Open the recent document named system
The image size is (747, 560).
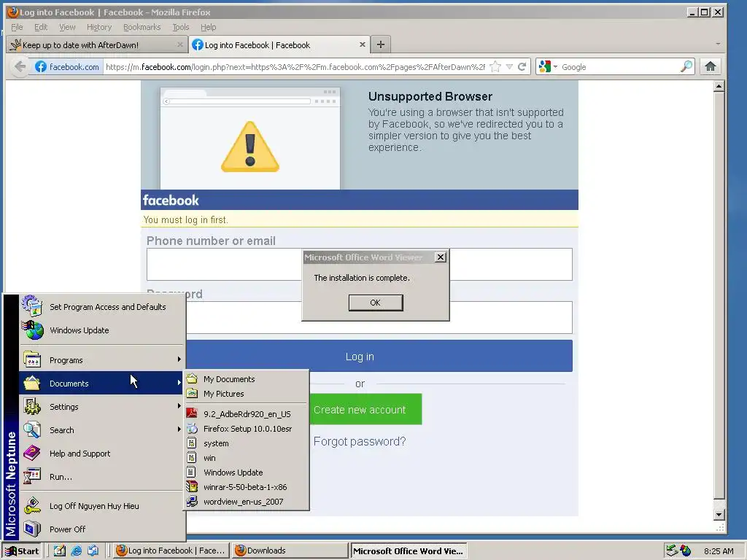pyautogui.click(x=247, y=443)
